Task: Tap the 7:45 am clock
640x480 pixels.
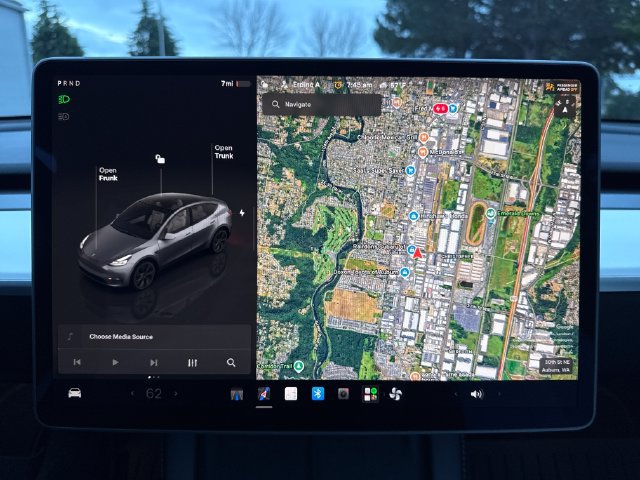Action: tap(359, 85)
